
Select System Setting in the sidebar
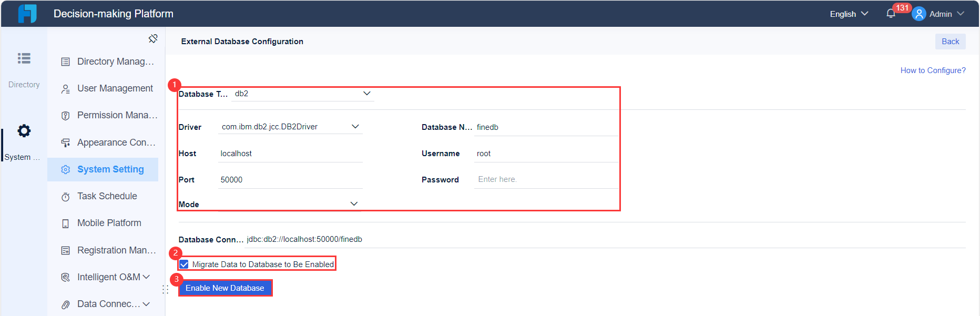[110, 169]
